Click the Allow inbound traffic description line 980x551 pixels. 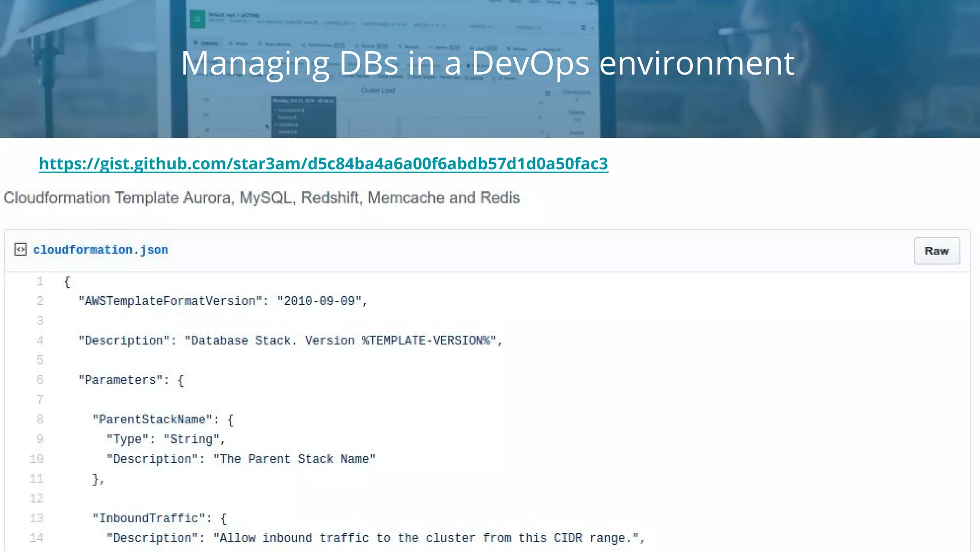376,538
